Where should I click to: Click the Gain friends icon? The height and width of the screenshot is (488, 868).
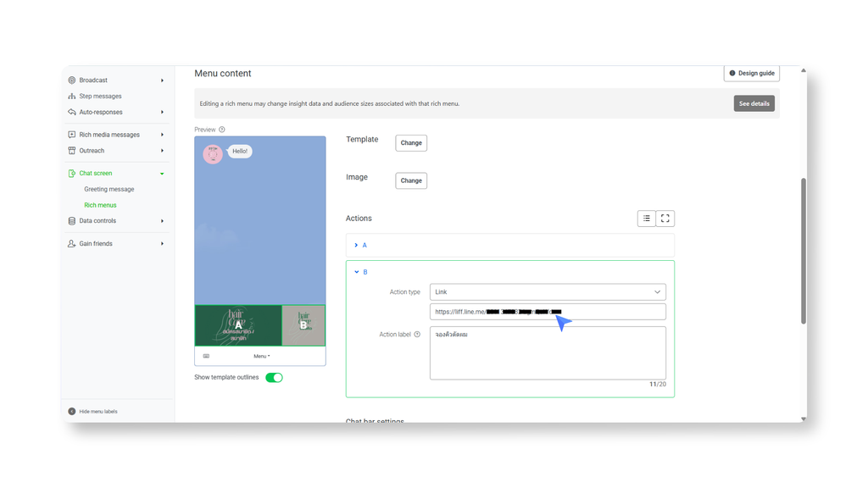pos(72,243)
